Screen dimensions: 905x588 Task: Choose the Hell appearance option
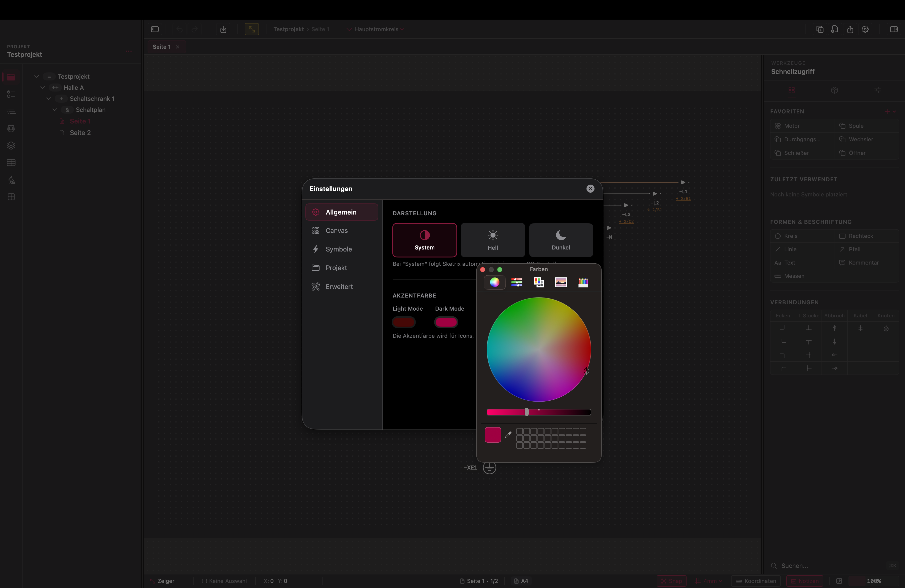coord(492,240)
